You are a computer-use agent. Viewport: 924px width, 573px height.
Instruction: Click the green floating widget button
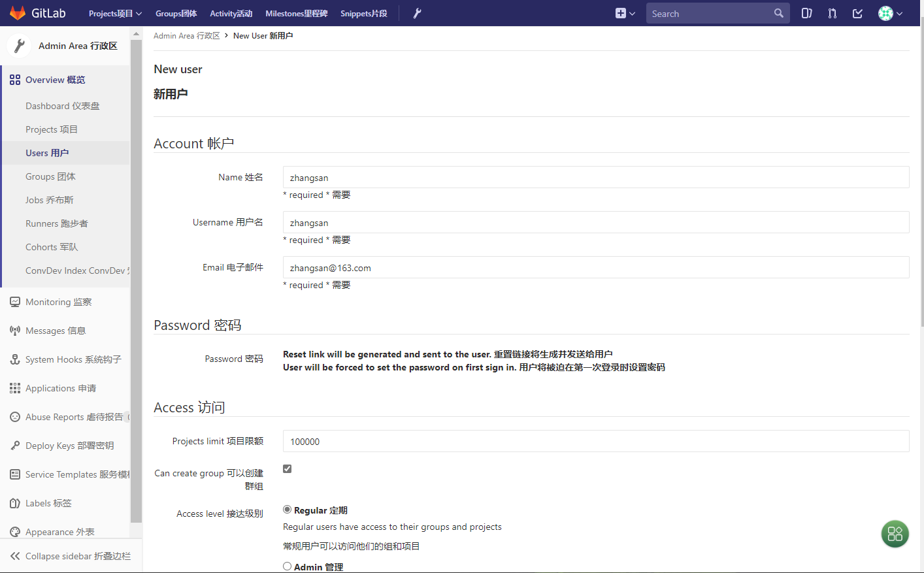point(895,534)
